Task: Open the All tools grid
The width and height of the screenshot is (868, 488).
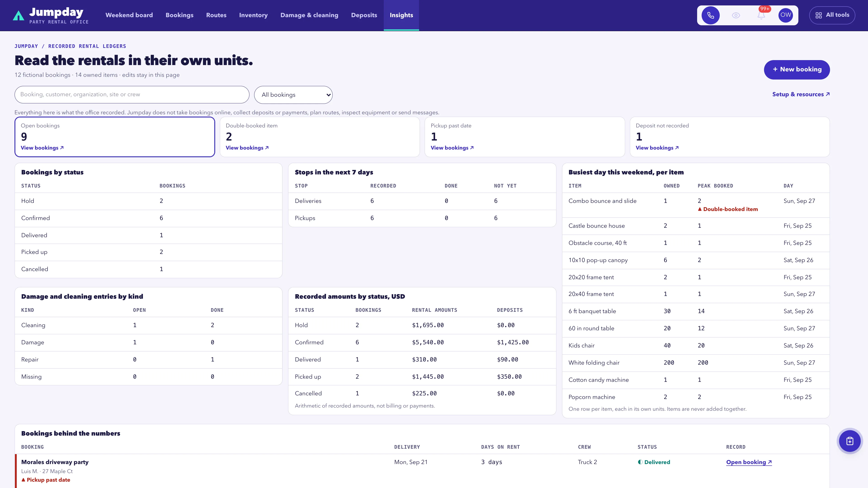Action: click(x=832, y=15)
